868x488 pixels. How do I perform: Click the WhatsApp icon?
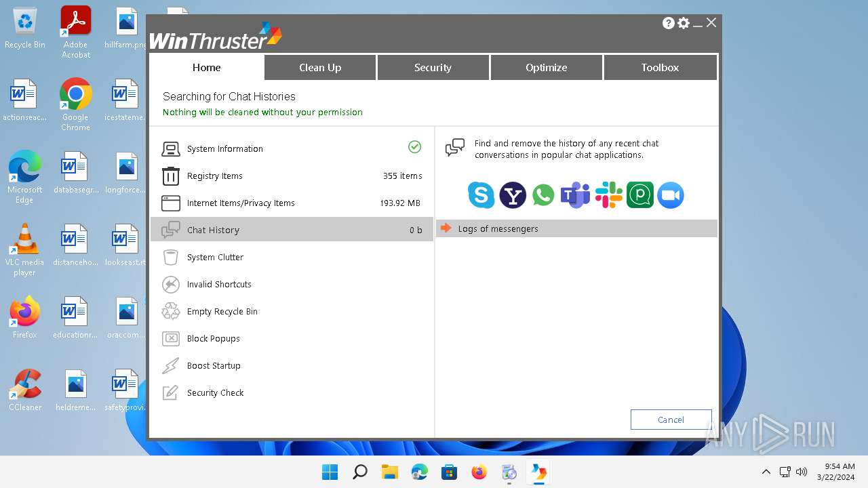point(544,195)
